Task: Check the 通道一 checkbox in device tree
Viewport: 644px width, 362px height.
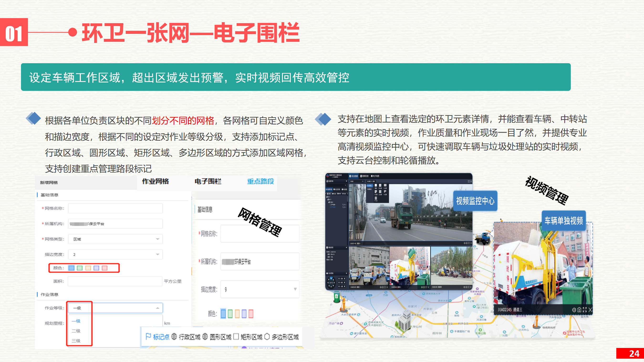Action: pos(331,205)
